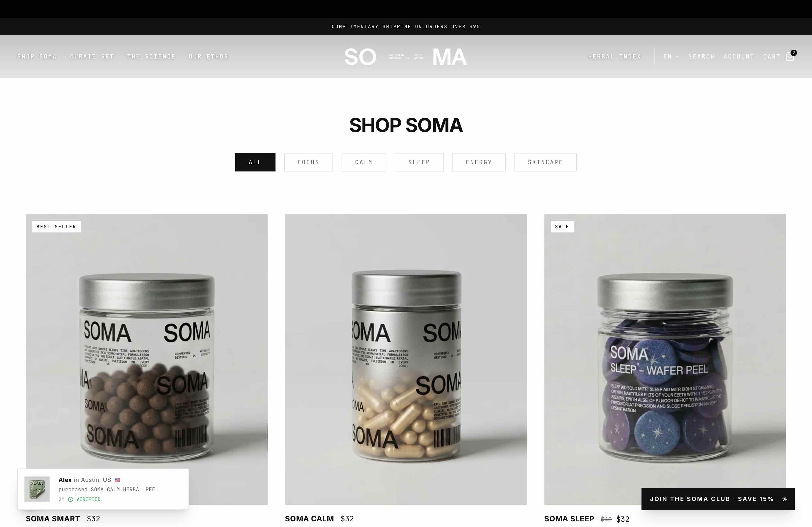The height and width of the screenshot is (527, 812).
Task: Open the SOMA CALM product image
Action: (406, 359)
